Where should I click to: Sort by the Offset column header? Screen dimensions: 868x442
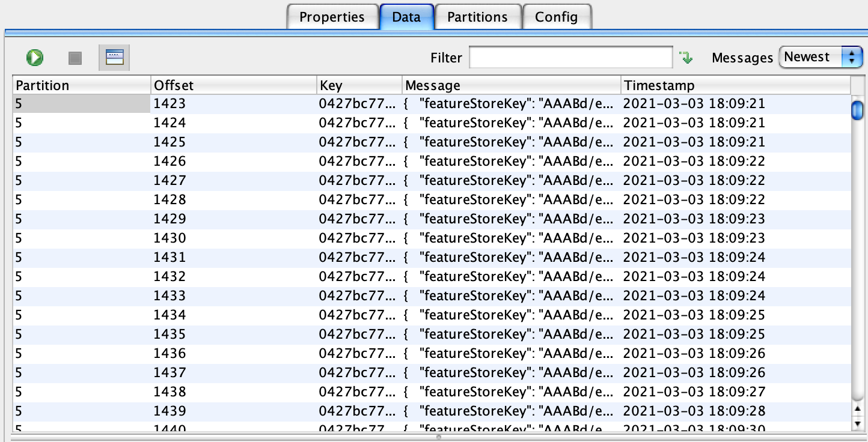coord(233,85)
